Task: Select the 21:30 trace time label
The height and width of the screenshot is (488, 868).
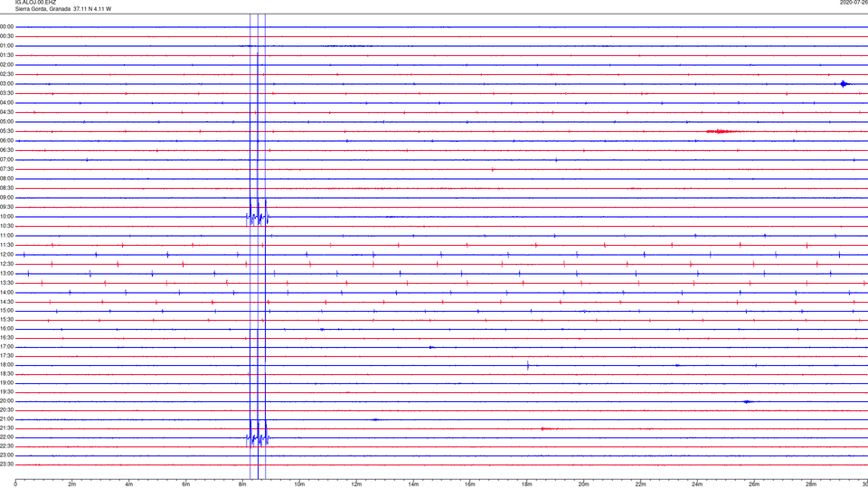Action: coord(7,428)
